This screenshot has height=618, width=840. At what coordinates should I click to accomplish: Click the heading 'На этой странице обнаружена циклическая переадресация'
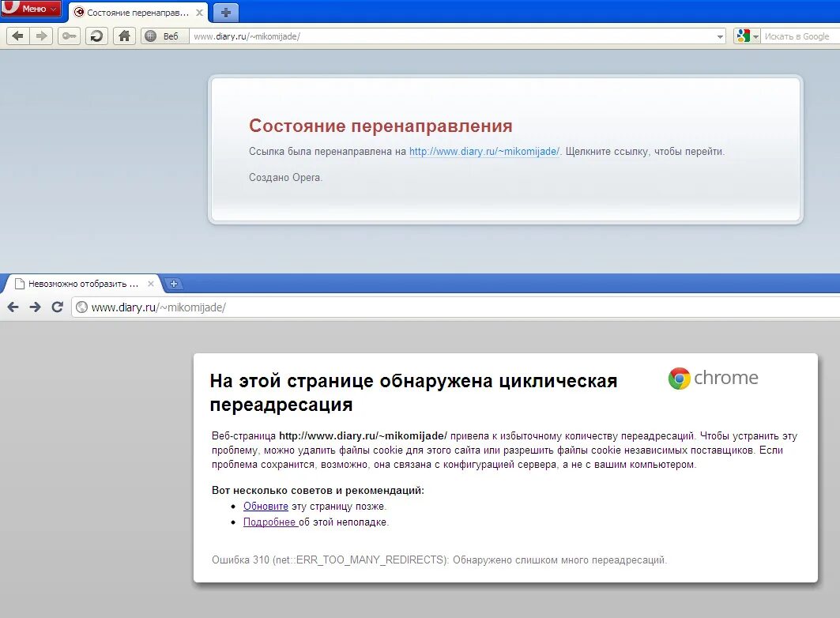click(x=413, y=393)
